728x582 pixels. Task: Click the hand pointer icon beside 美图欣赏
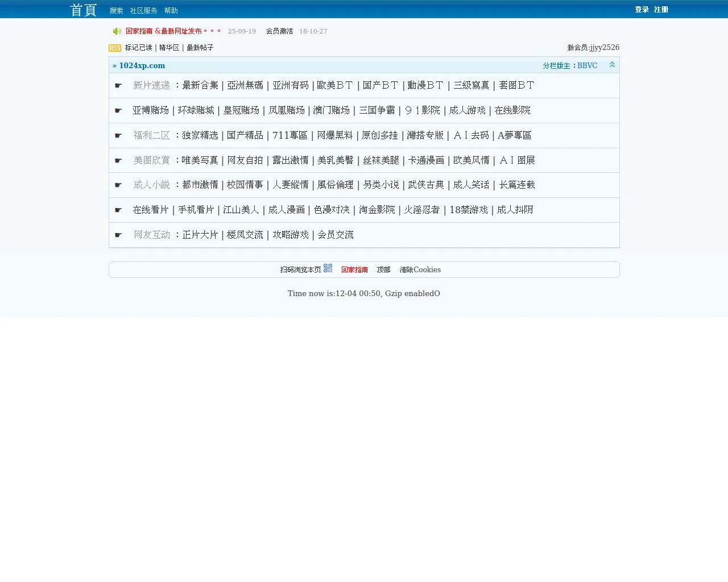(118, 160)
